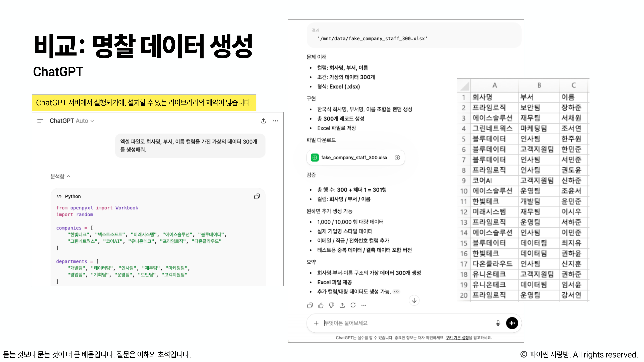
Task: Open the sidebar with the hamburger icon
Action: point(40,121)
